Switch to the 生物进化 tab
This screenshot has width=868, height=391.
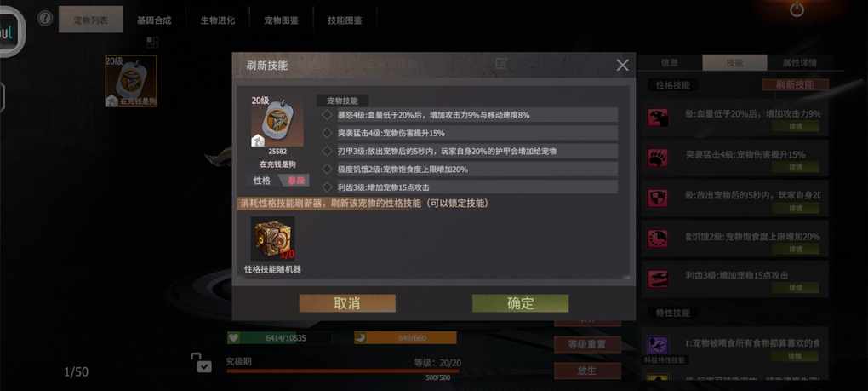click(218, 20)
